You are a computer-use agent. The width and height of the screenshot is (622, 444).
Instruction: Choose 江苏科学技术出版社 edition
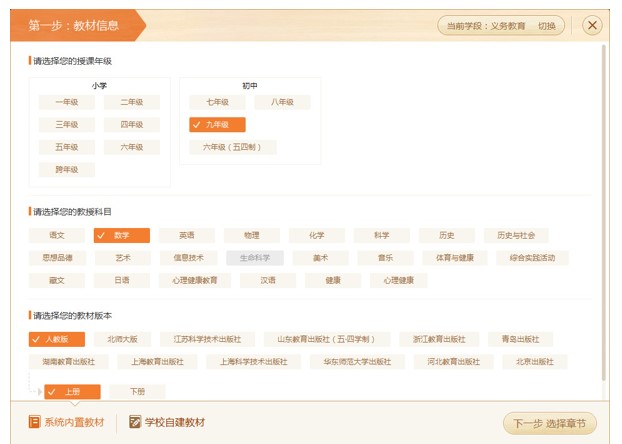click(x=207, y=339)
